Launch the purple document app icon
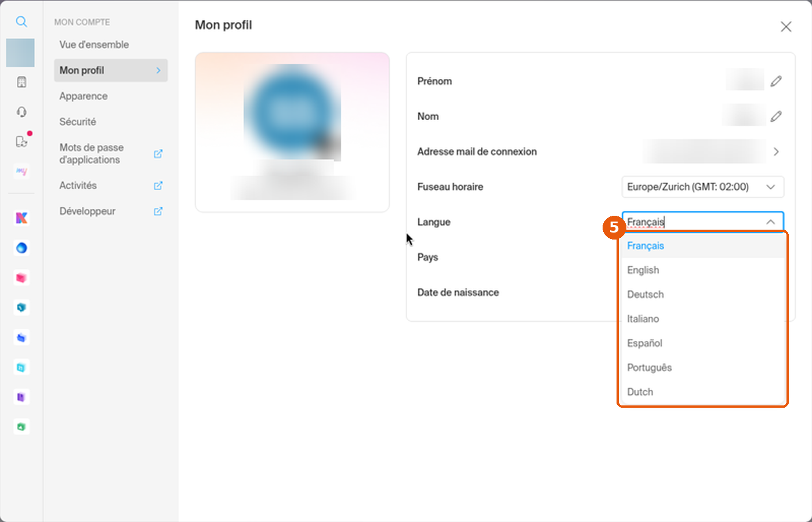Screen dimensions: 812x522 click(x=21, y=397)
